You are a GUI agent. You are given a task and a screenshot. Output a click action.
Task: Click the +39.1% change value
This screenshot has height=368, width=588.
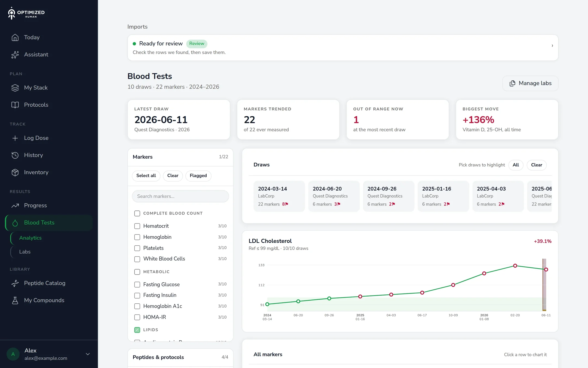543,241
